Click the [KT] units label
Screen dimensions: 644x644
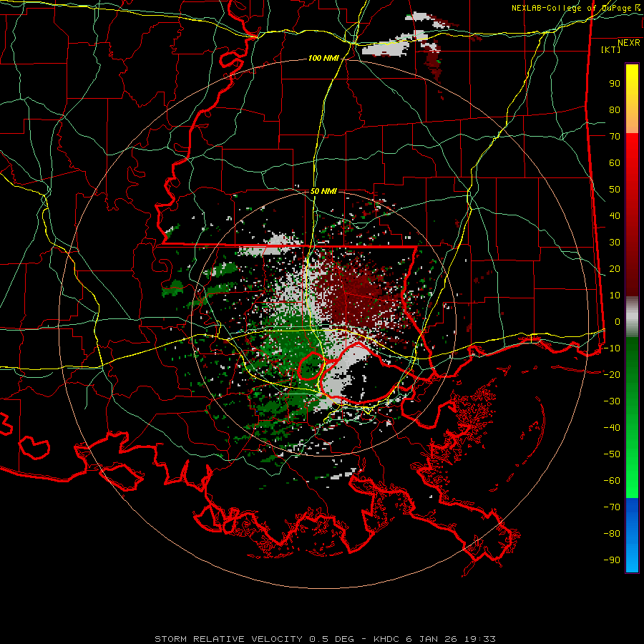611,49
